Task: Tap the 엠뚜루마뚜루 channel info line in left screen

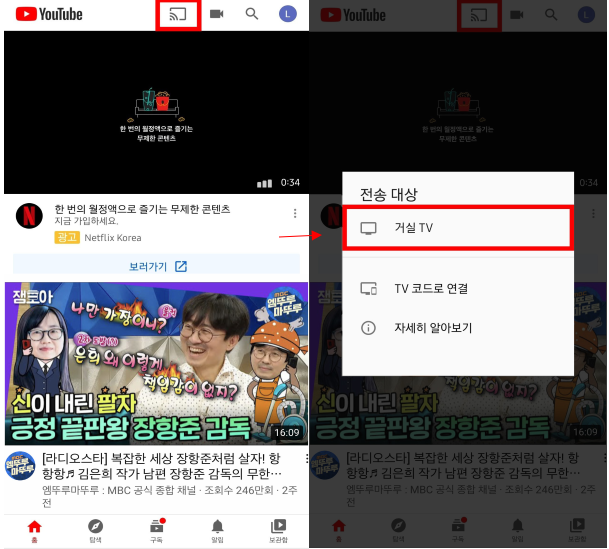Action: tap(170, 496)
